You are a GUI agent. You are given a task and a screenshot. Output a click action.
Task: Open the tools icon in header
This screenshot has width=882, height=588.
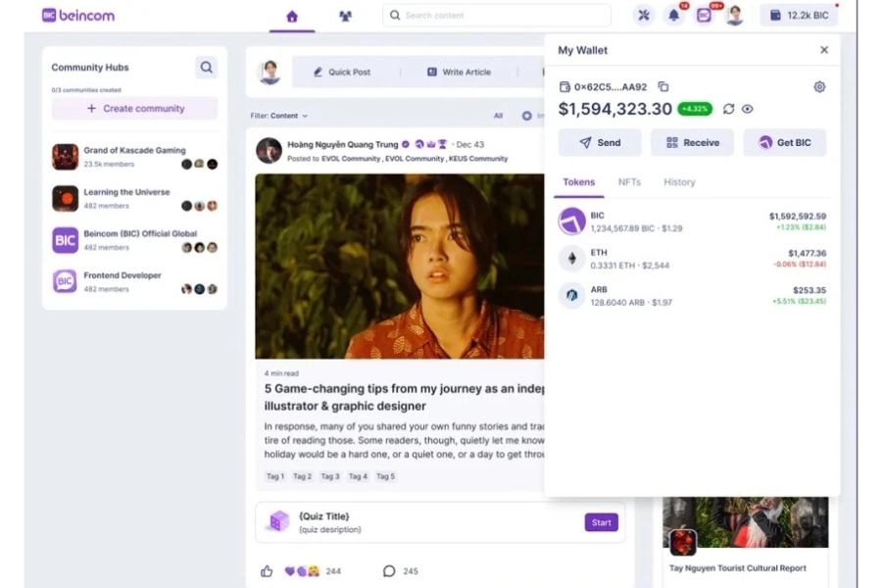pos(644,16)
